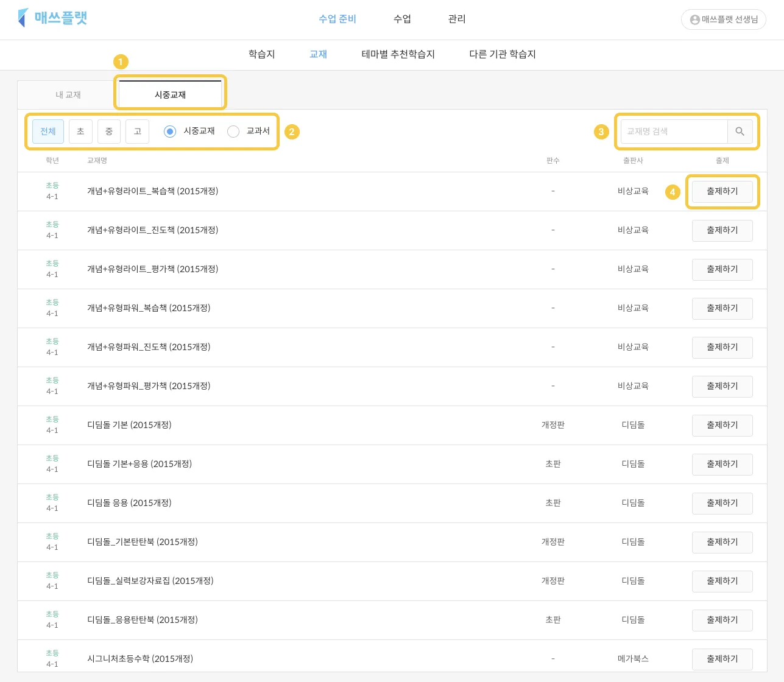Select the 전체 grade filter
This screenshot has height=682, width=784.
coord(48,132)
